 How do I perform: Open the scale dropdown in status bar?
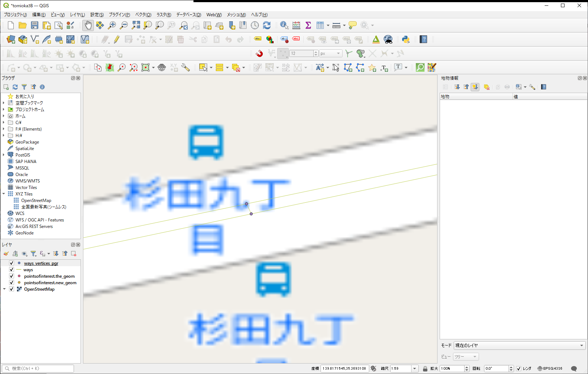tap(415, 369)
